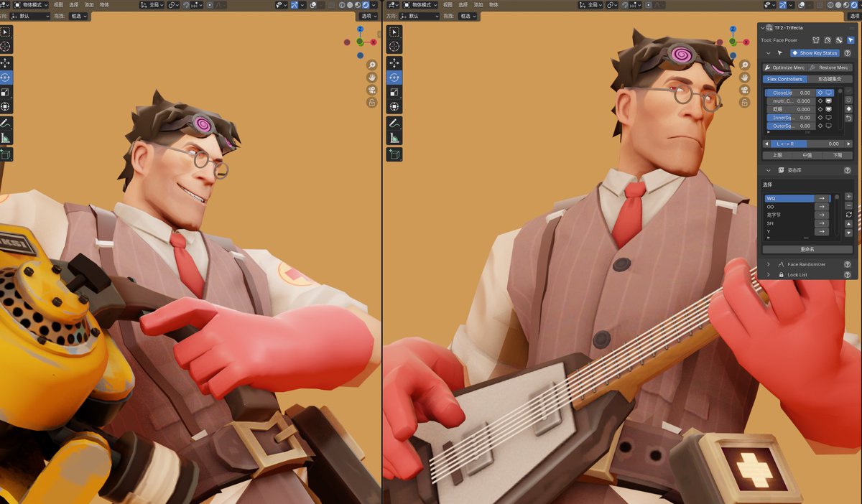Toggle the keyframe diamond for CloseLid
Image resolution: width=862 pixels, height=504 pixels.
coord(820,93)
